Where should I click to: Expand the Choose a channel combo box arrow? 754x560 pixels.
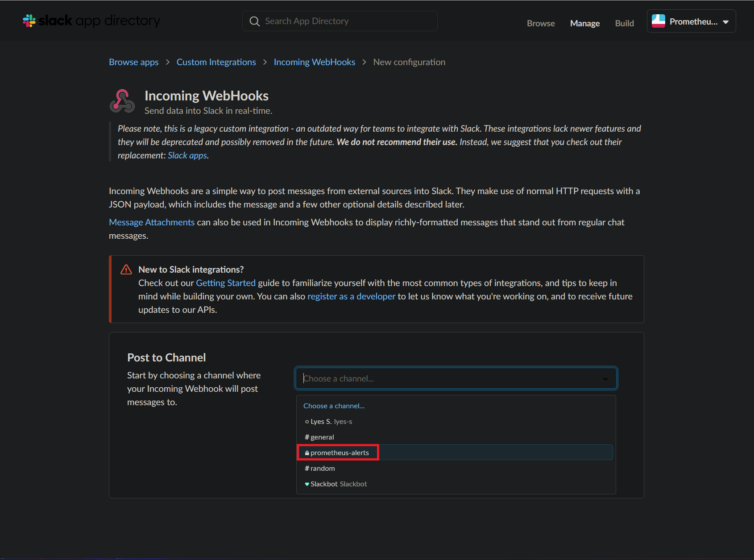[x=605, y=379]
